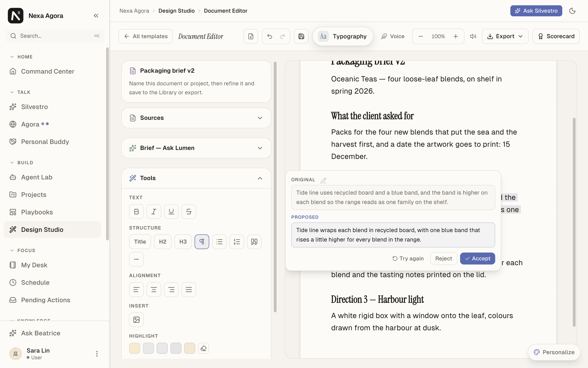Viewport: 588px width, 368px height.
Task: Insert an image
Action: point(136,319)
